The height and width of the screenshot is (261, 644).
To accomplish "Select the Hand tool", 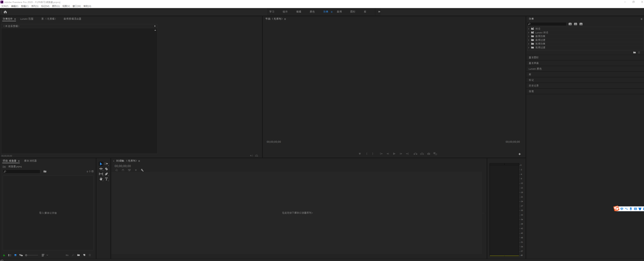I will click(101, 179).
